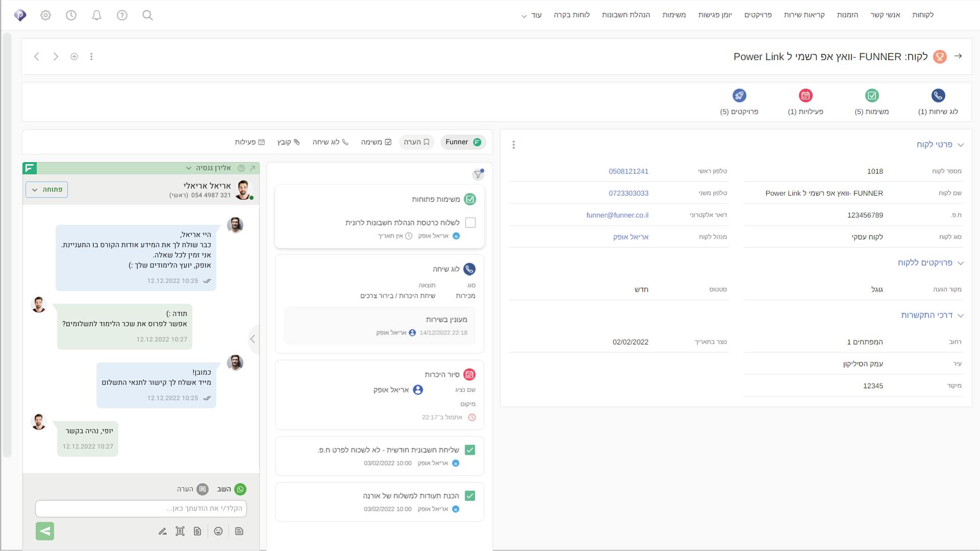
Task: Open the tasks icon (משימות 5)
Action: pos(872,95)
